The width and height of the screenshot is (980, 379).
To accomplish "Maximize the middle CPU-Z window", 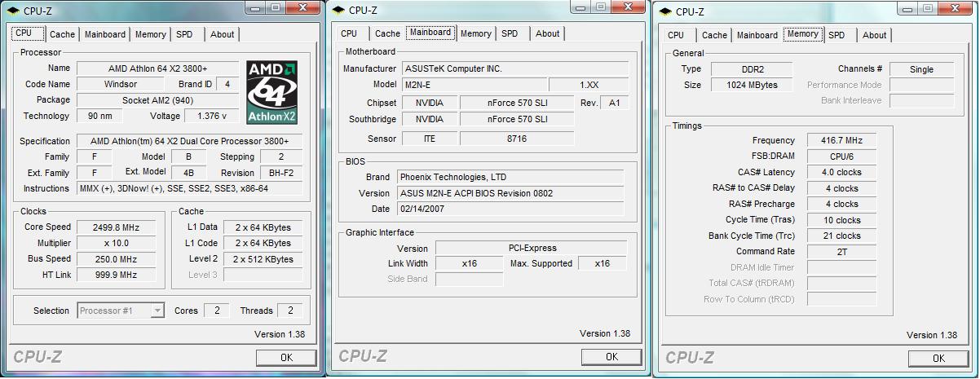I will [602, 7].
